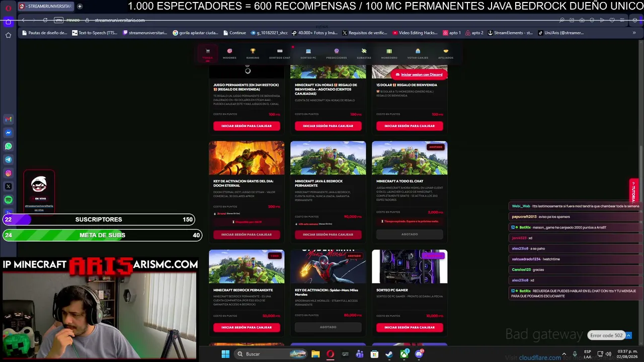Open the g_10182021_shcc bookmark

coord(269,33)
